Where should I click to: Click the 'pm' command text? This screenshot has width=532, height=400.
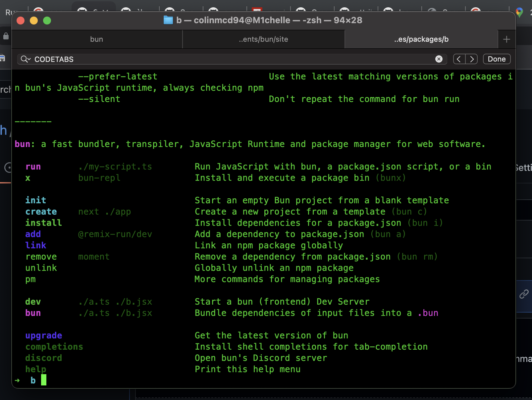30,279
